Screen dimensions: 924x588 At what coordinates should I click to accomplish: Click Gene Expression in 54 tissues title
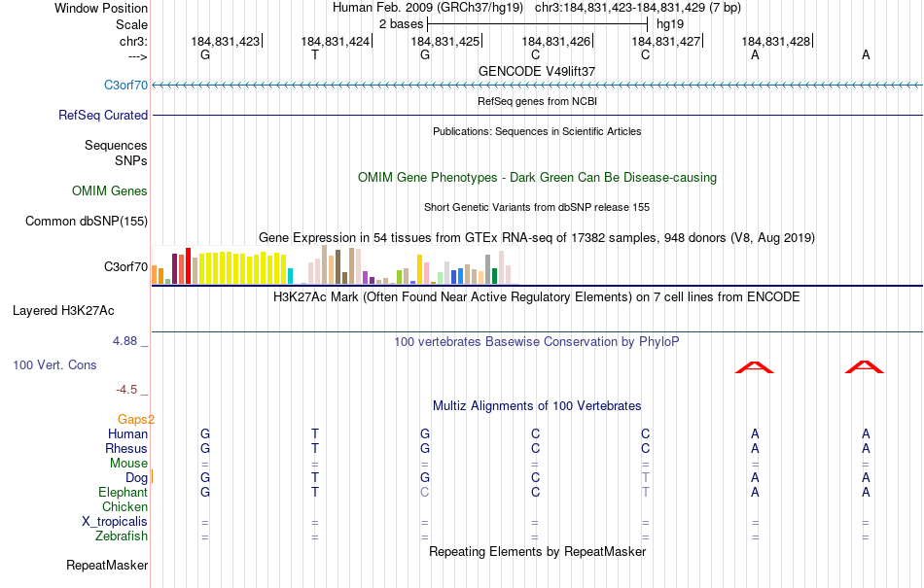(x=537, y=238)
